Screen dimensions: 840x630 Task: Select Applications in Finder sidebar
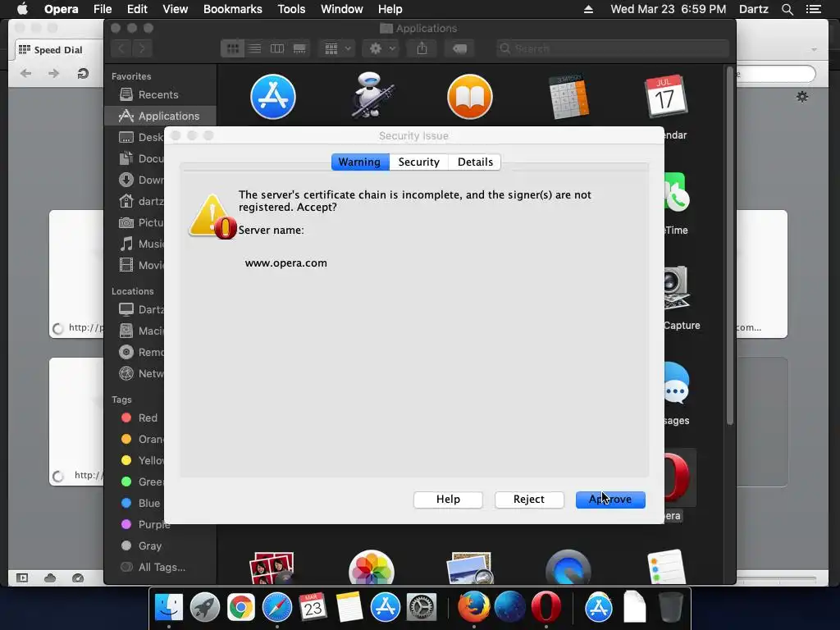pyautogui.click(x=160, y=116)
